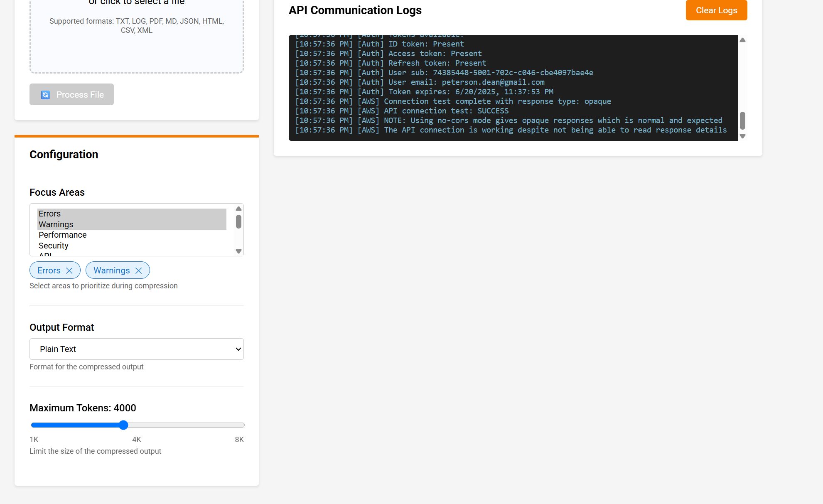Viewport: 823px width, 504px height.
Task: Click the API logs scroll up arrow
Action: [742, 40]
